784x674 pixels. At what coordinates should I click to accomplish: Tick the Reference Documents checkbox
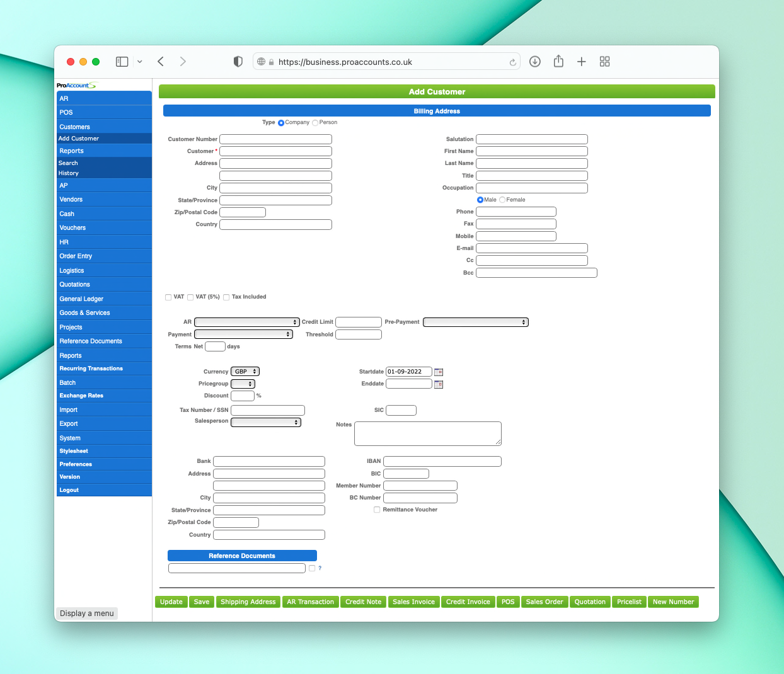[x=312, y=568]
